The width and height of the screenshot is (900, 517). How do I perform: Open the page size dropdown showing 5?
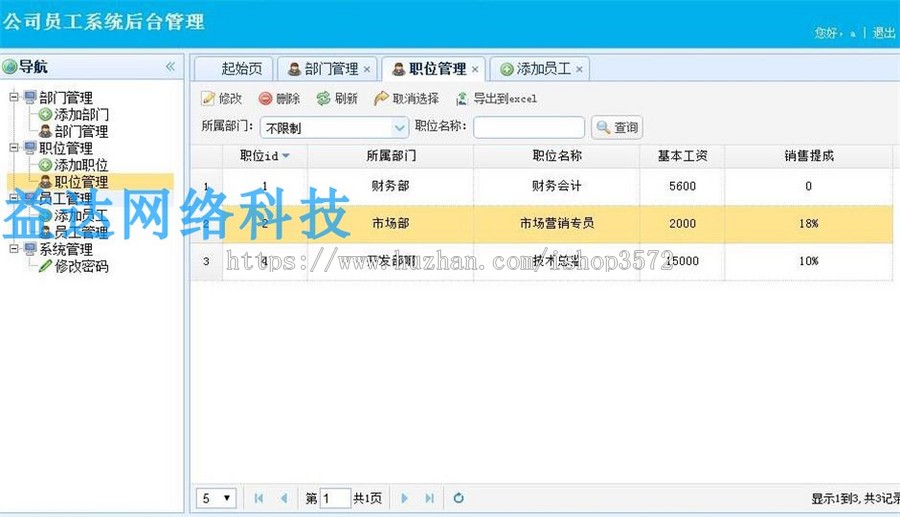tap(216, 498)
